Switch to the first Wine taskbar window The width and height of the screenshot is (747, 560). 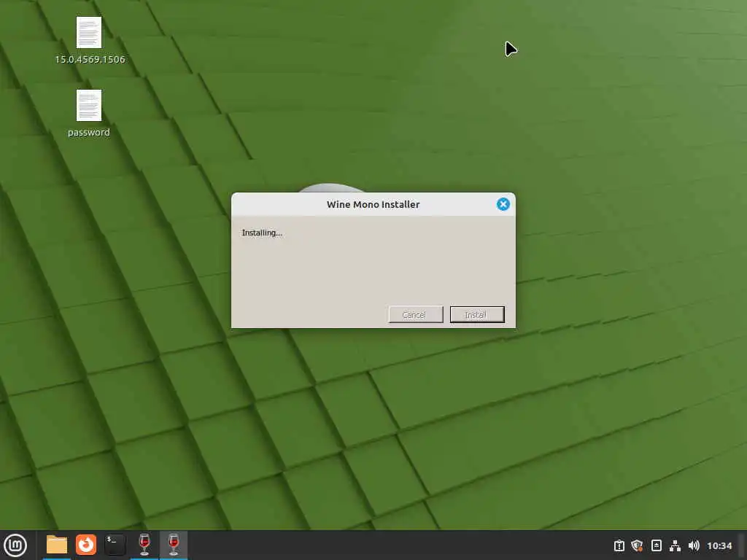[x=144, y=545]
